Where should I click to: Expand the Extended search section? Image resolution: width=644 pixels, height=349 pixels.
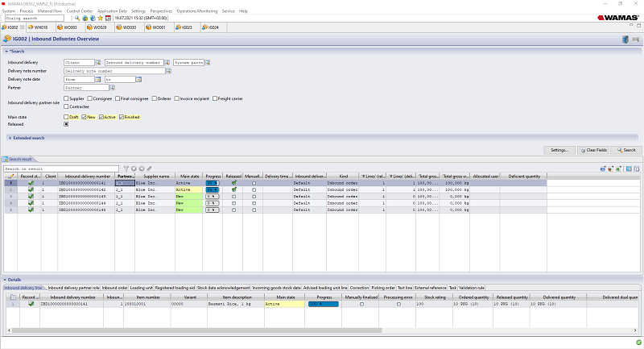[10, 138]
